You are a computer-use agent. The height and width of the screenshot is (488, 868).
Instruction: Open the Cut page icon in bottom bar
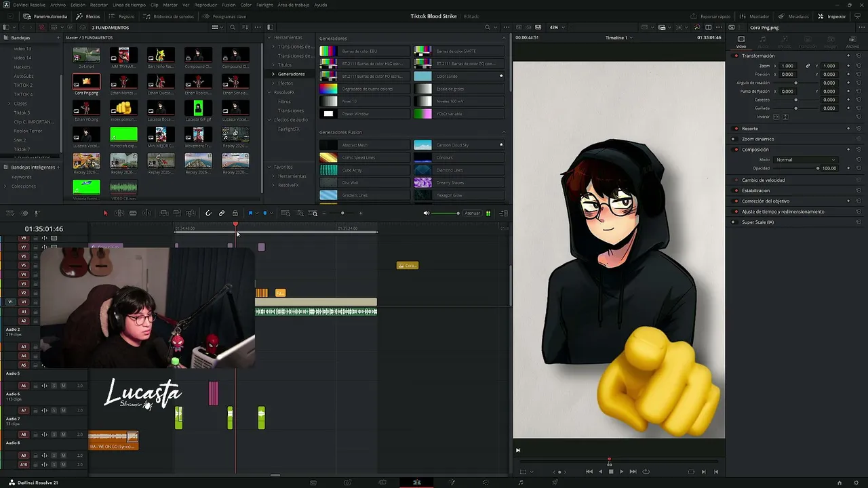click(x=347, y=483)
